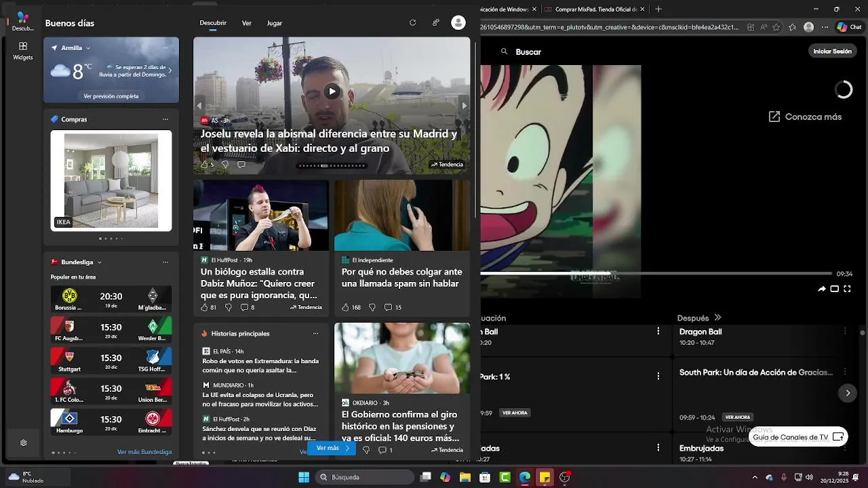Click the Edge profile icon
868x488 pixels.
(x=808, y=27)
